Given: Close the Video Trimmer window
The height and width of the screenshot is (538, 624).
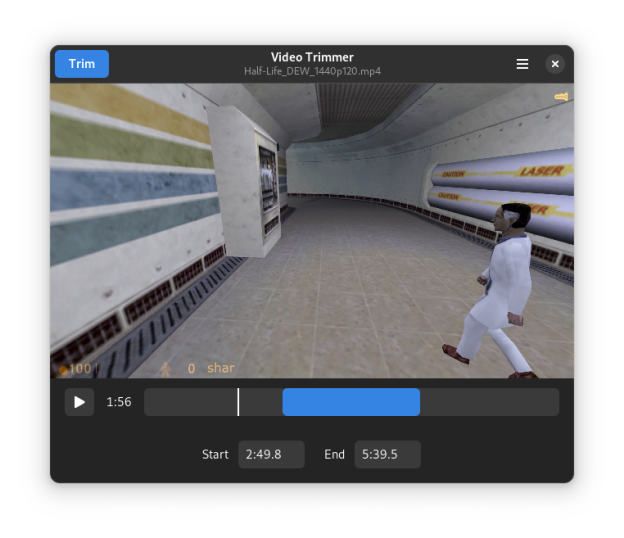Looking at the screenshot, I should click(x=555, y=64).
